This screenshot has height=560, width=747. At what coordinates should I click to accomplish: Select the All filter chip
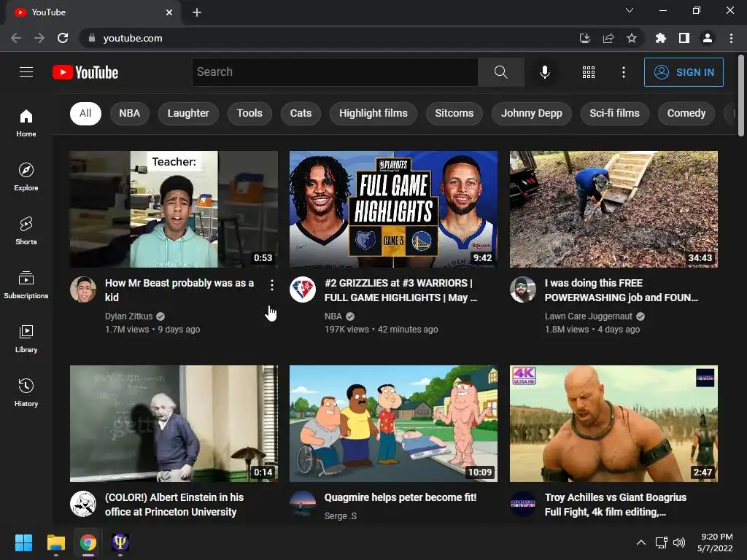(85, 113)
